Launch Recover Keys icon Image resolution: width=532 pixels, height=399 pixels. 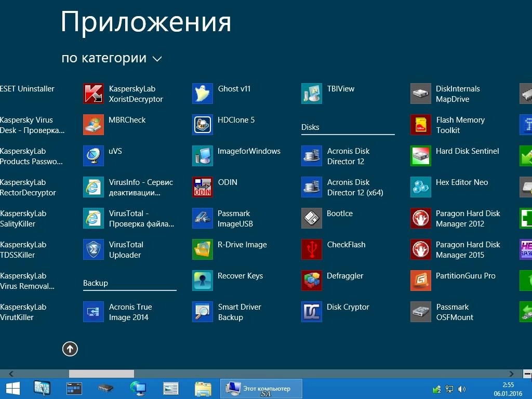203,281
